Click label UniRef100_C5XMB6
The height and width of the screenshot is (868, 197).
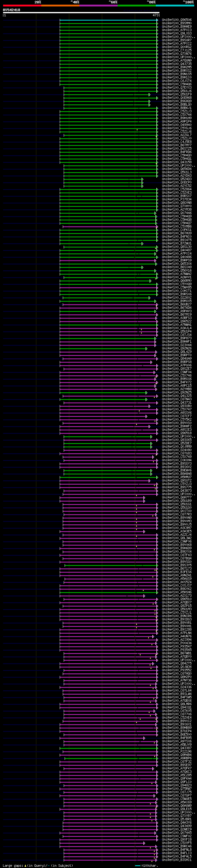pos(177,226)
